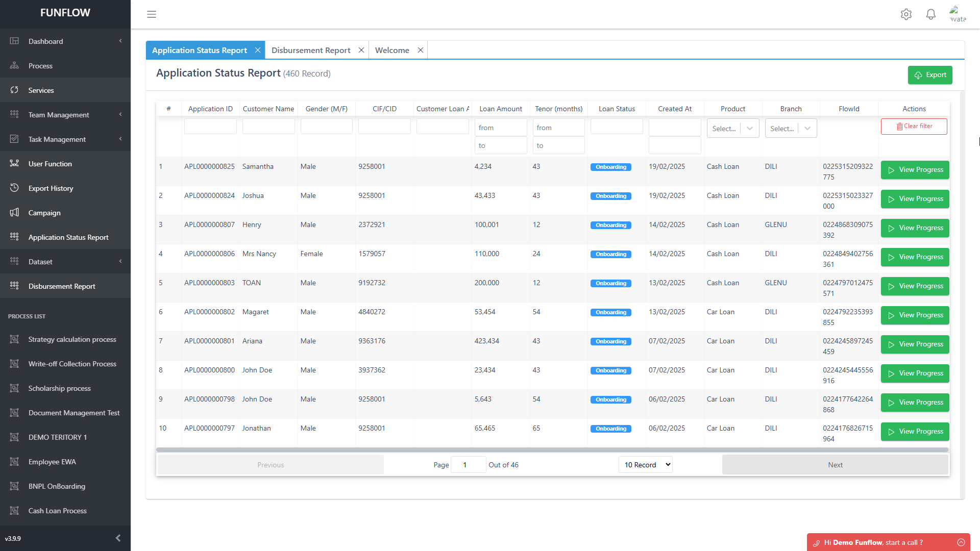Screen dimensions: 980x551
Task: Open Cash Loan Process in sidebar
Action: pyautogui.click(x=57, y=511)
